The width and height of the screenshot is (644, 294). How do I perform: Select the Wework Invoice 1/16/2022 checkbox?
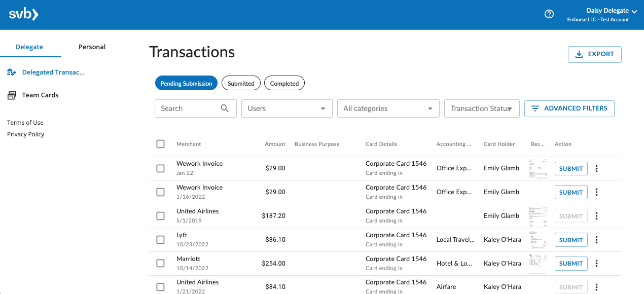tap(161, 192)
